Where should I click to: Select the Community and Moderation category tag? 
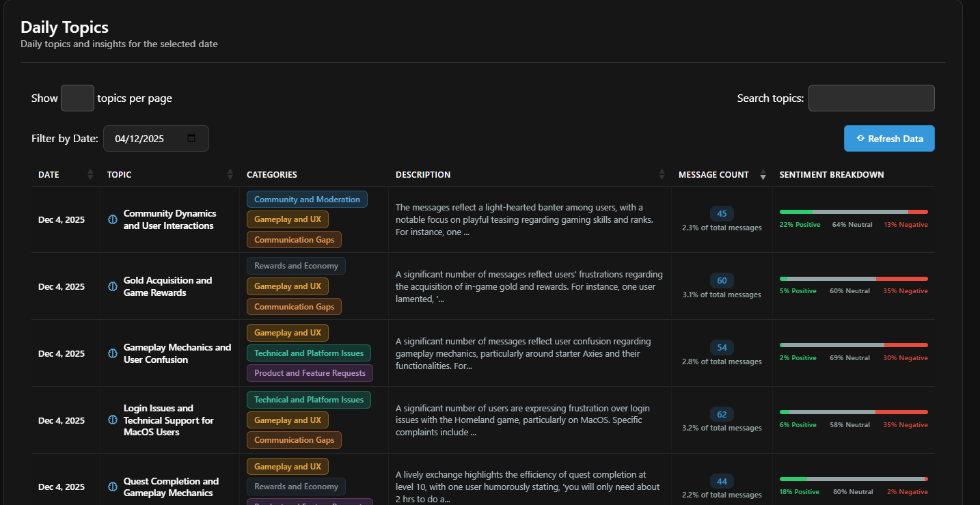point(307,199)
